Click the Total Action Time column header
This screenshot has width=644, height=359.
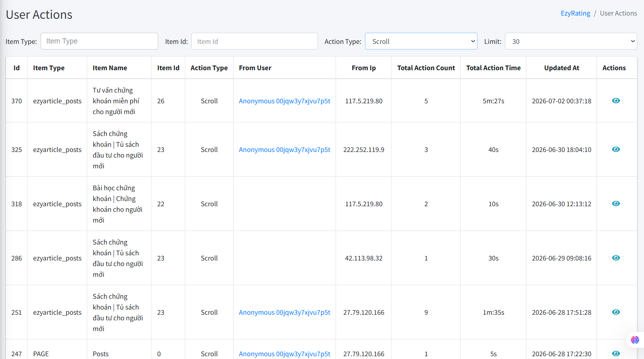(x=493, y=68)
